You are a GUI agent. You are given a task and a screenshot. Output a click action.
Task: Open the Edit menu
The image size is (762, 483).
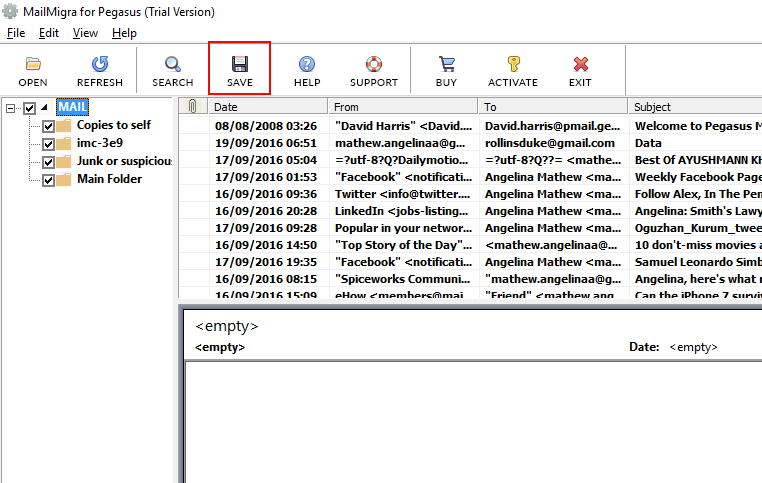click(x=49, y=33)
